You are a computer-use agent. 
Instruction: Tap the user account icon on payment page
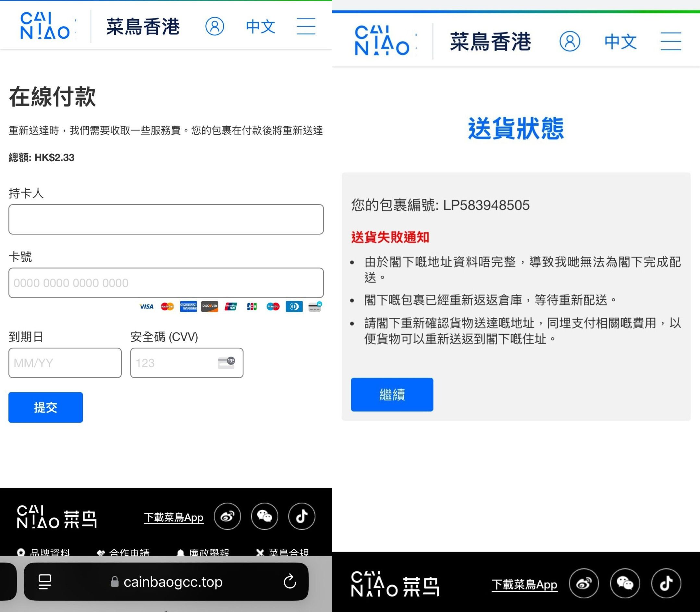[214, 26]
